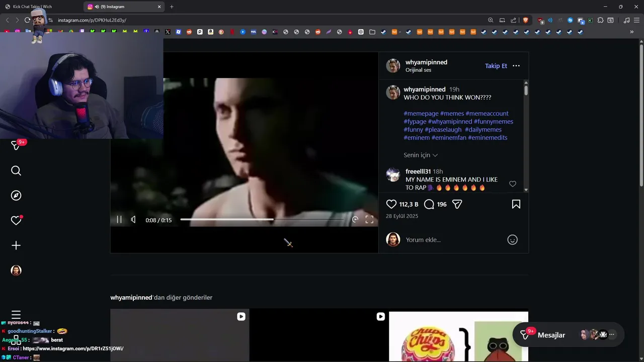
Task: Mute the video with the speaker icon
Action: click(133, 220)
